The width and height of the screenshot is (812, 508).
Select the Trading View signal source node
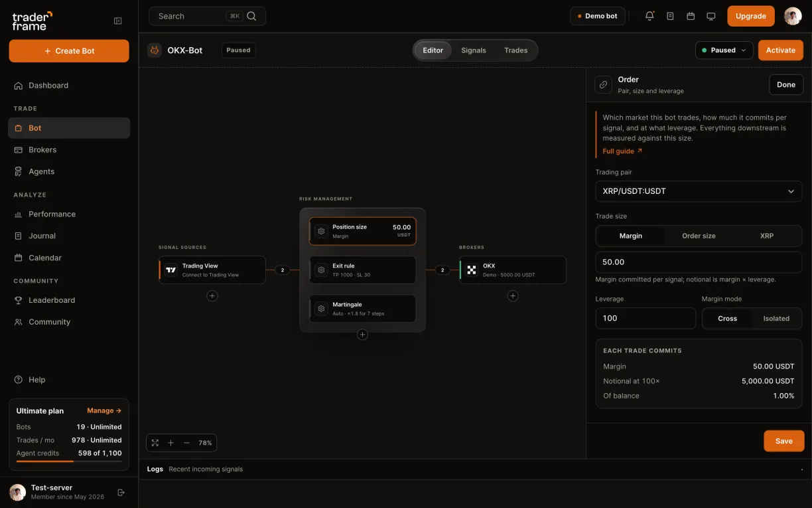(212, 270)
